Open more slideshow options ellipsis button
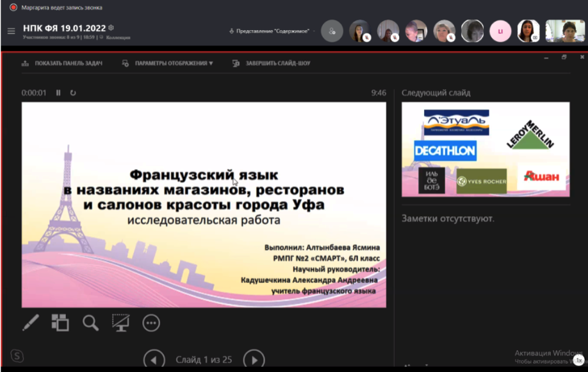 tap(151, 323)
